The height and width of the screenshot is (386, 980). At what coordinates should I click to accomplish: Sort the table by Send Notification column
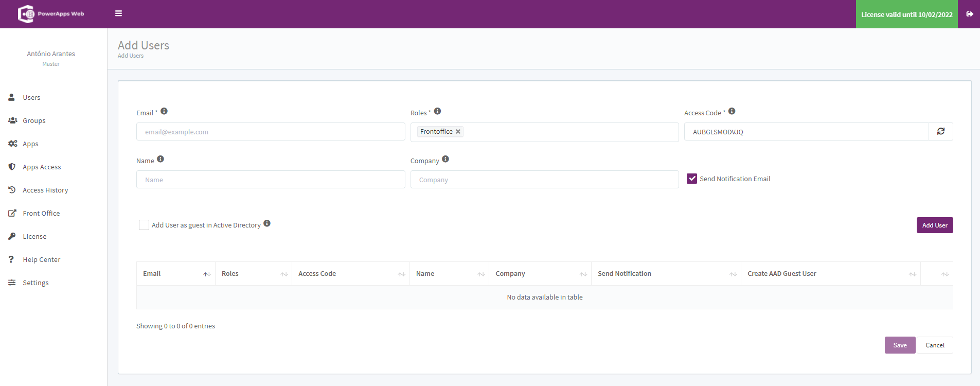[x=666, y=274]
